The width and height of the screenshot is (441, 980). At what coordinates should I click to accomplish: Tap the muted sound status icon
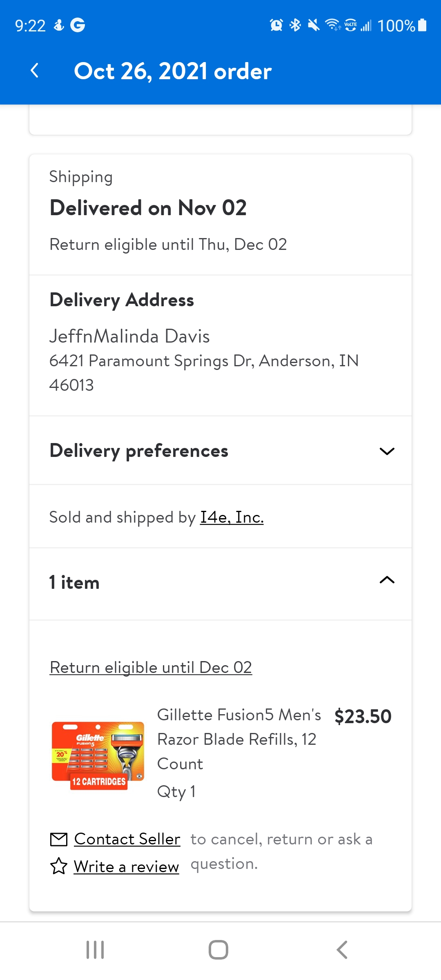click(x=314, y=25)
